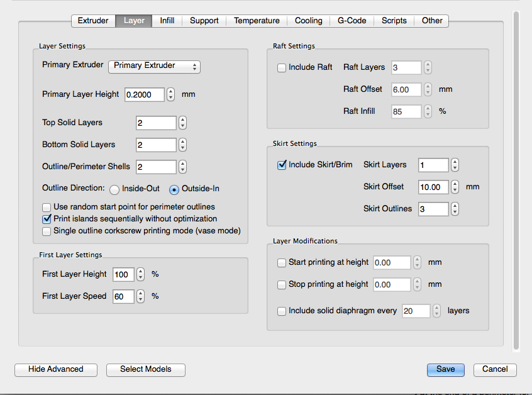Save the layer settings

pos(445,370)
